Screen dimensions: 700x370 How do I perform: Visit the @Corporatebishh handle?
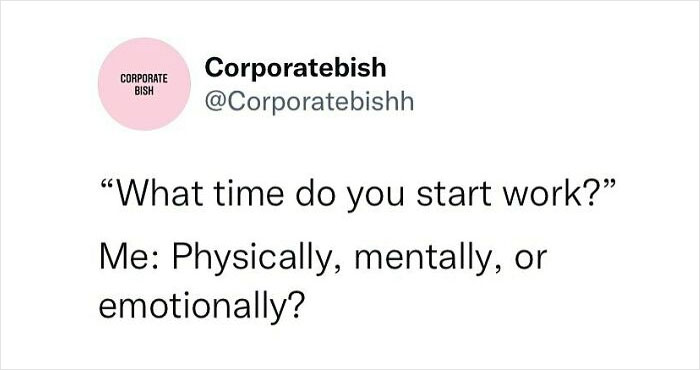pos(309,102)
